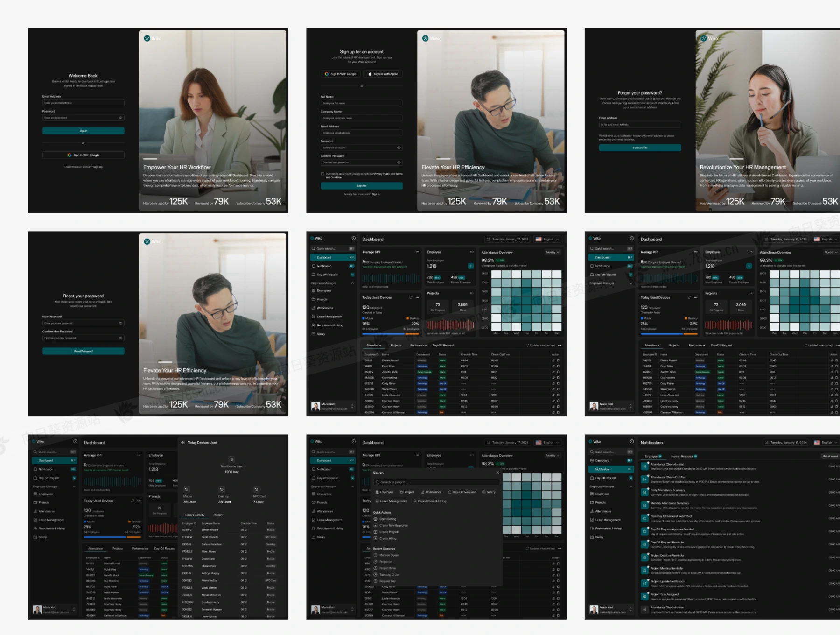Viewport: 840px width, 635px height.
Task: Click the Google icon on Welcome Back form
Action: coord(70,155)
